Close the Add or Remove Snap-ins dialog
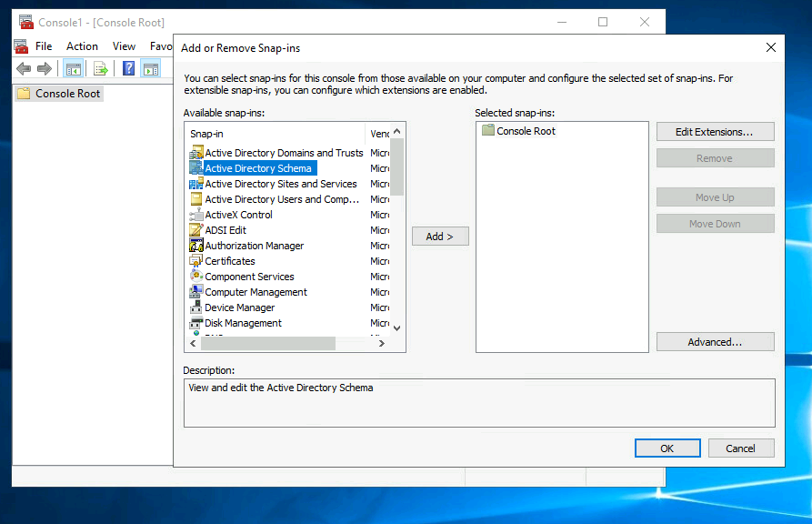This screenshot has width=812, height=524. (x=770, y=47)
